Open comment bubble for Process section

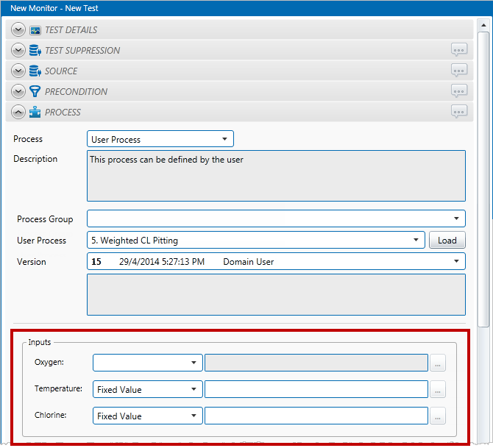pos(459,112)
